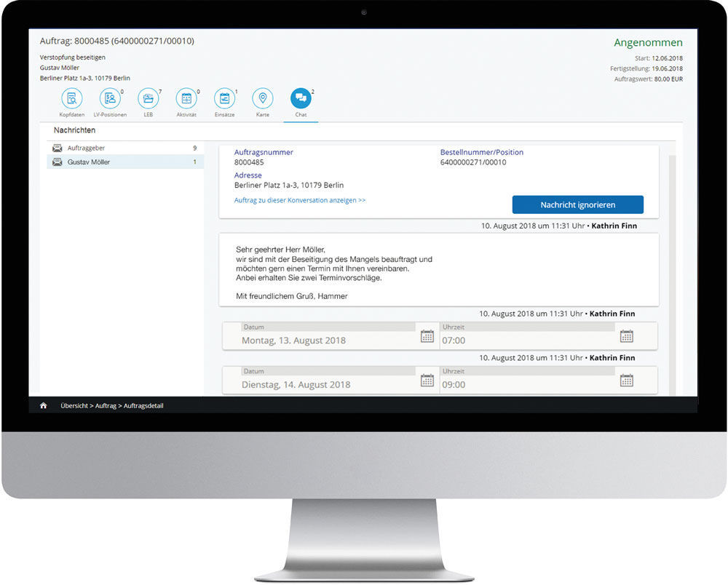The height and width of the screenshot is (585, 728).
Task: Open calendar picker for Dienstag, 14. August
Action: [x=427, y=379]
